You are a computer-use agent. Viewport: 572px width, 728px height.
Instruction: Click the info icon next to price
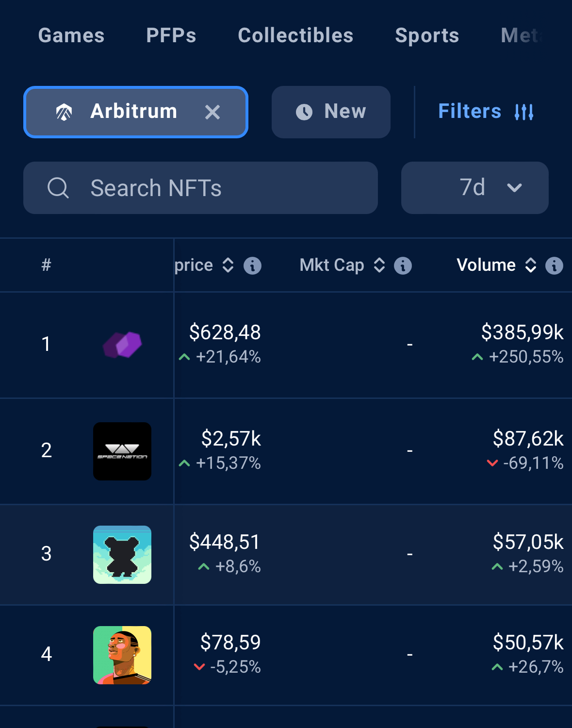(252, 265)
